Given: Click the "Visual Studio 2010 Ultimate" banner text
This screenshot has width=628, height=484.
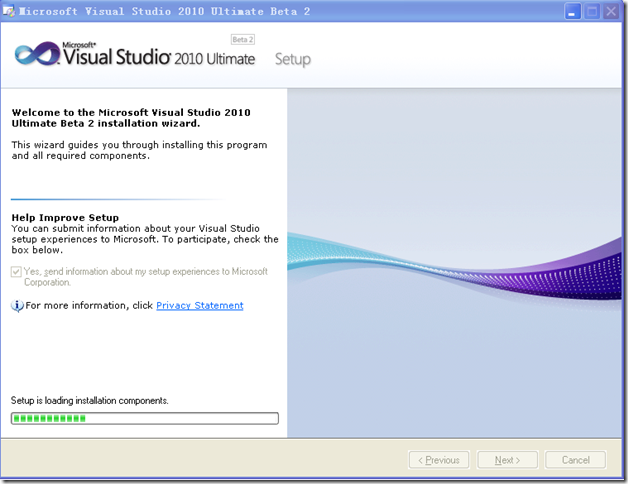Looking at the screenshot, I should [x=159, y=57].
